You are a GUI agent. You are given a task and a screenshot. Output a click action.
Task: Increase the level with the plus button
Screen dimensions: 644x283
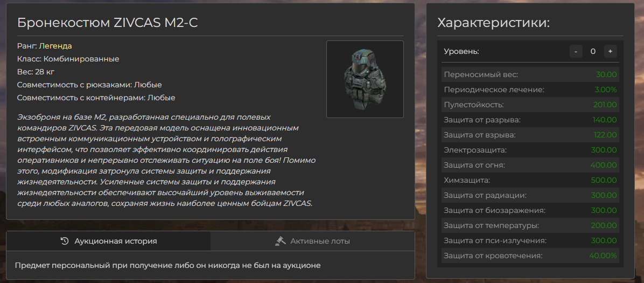pyautogui.click(x=610, y=51)
